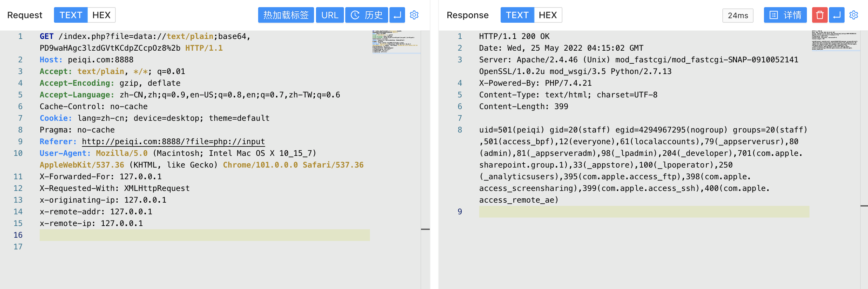Click the base64 payload PD9waHAg text
Viewport: 868px width, 289px height.
(x=110, y=48)
